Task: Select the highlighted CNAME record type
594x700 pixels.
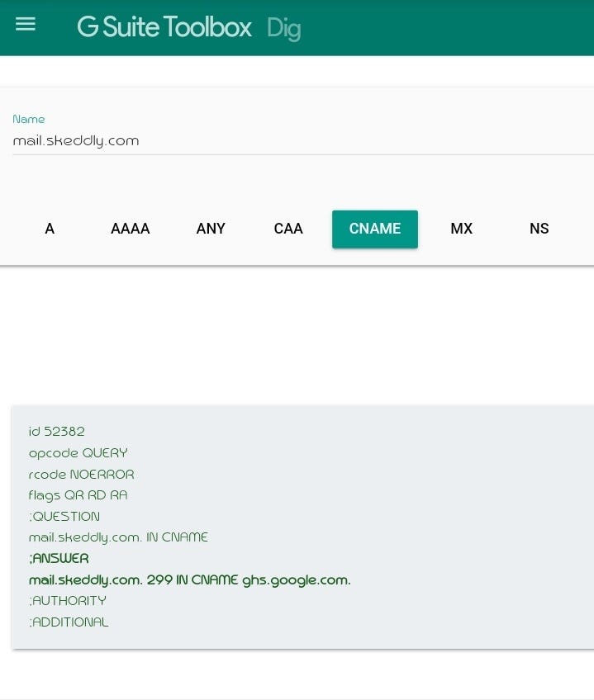Action: point(375,229)
